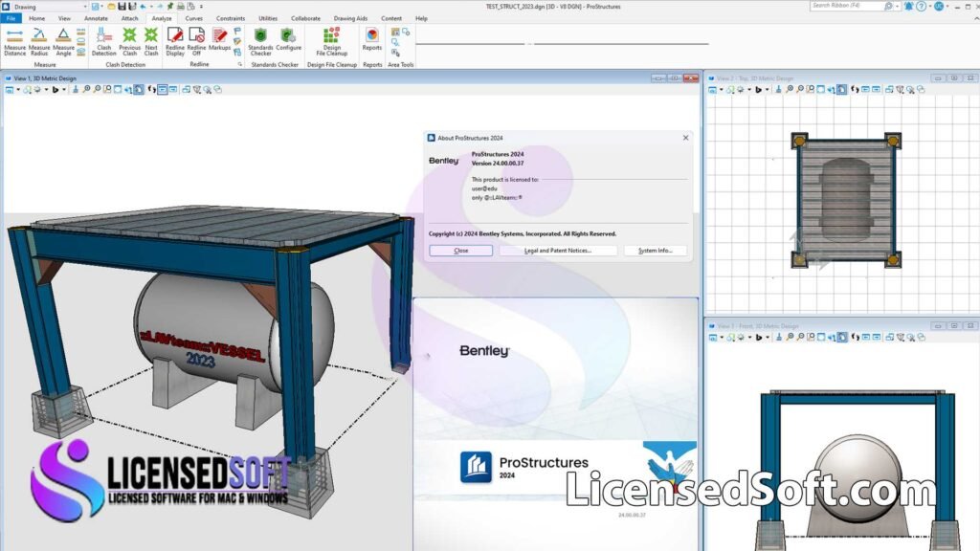Viewport: 980px width, 551px height.
Task: Select the Measure Distance tool
Action: [14, 41]
